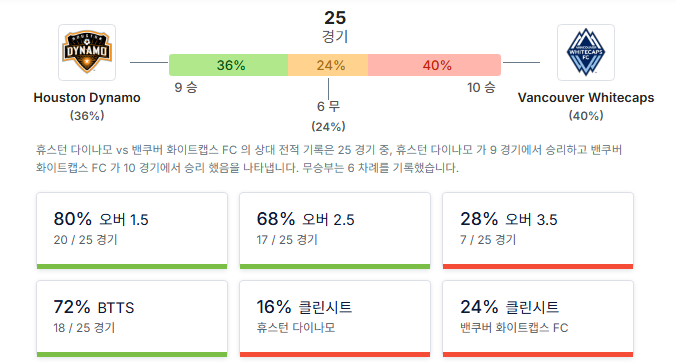
Task: Click the 9 승 Houston wins label
Action: [x=186, y=88]
